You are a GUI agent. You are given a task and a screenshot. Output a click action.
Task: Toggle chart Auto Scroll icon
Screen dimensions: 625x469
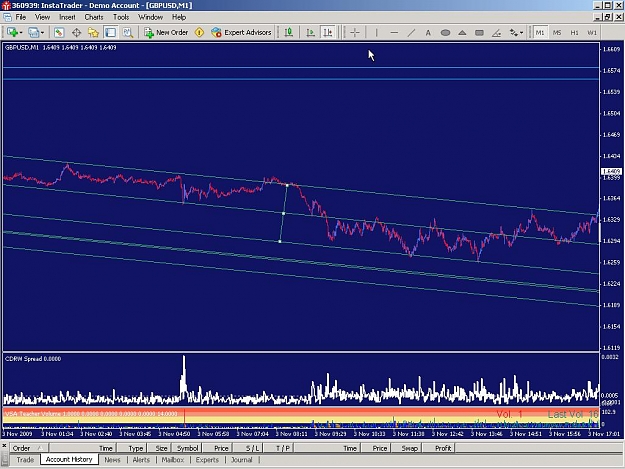[x=311, y=32]
